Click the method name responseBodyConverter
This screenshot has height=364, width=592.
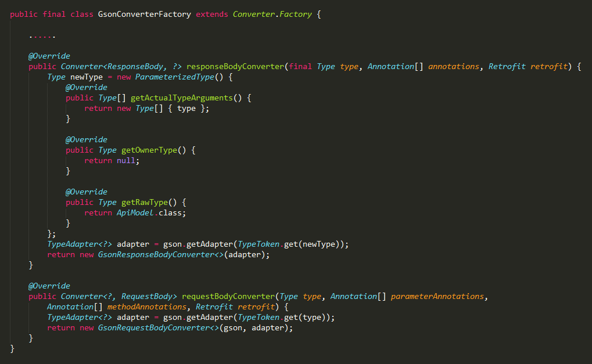[x=235, y=66]
